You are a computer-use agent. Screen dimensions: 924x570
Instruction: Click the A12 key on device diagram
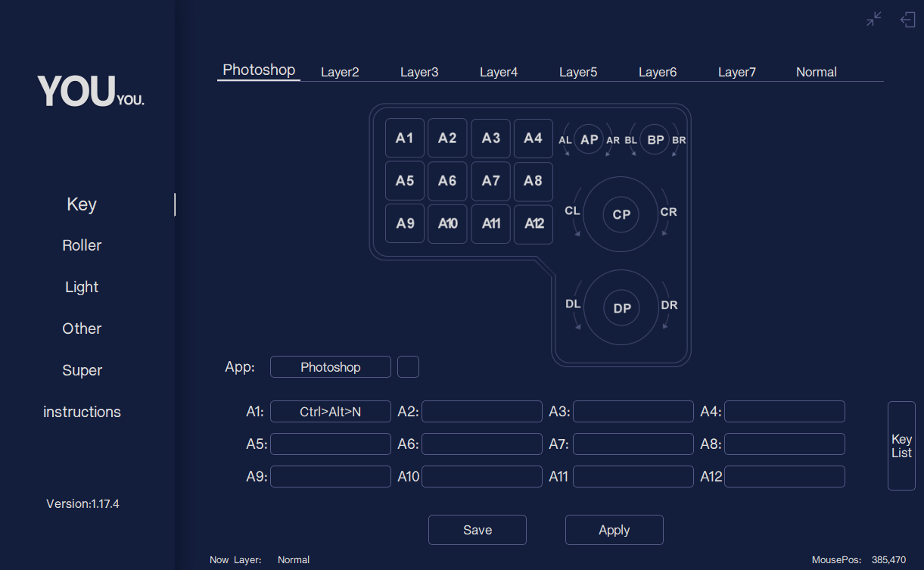(534, 223)
